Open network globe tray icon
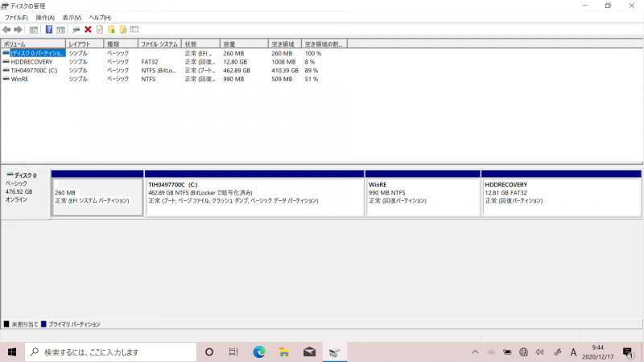Screen dimensions: 644x362 point(524,352)
